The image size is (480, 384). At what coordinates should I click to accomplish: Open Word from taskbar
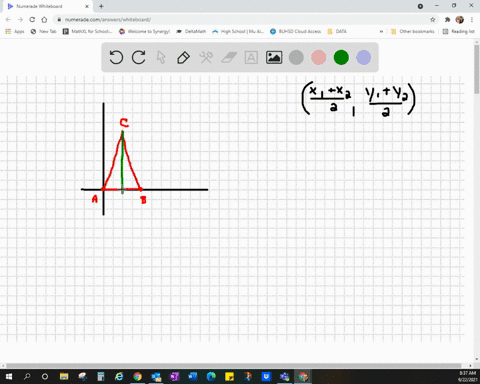pos(193,377)
